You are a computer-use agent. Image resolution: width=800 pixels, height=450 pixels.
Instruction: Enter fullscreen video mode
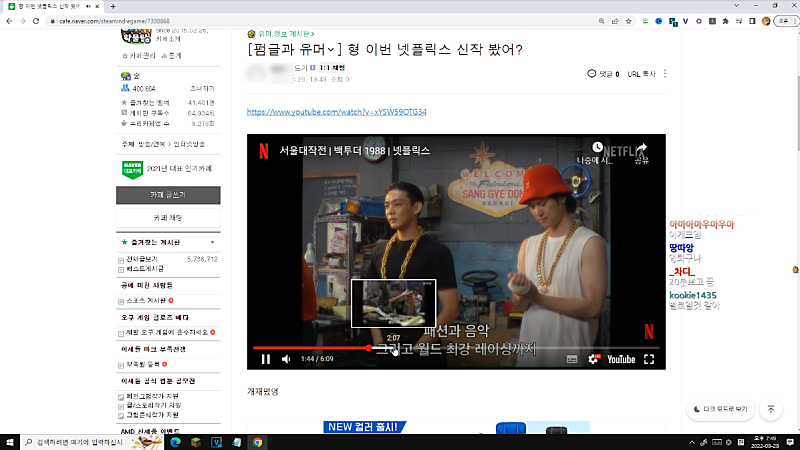coord(649,359)
